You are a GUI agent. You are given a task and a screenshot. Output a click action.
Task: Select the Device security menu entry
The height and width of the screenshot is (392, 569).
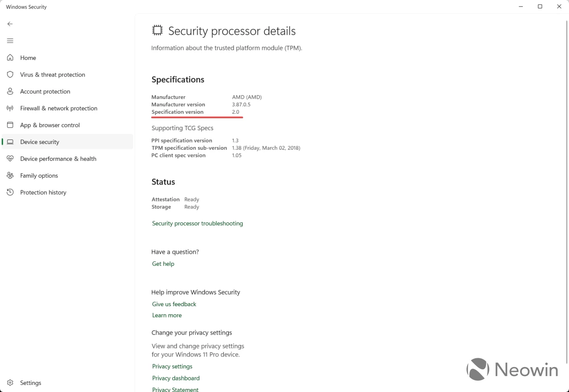tap(40, 141)
